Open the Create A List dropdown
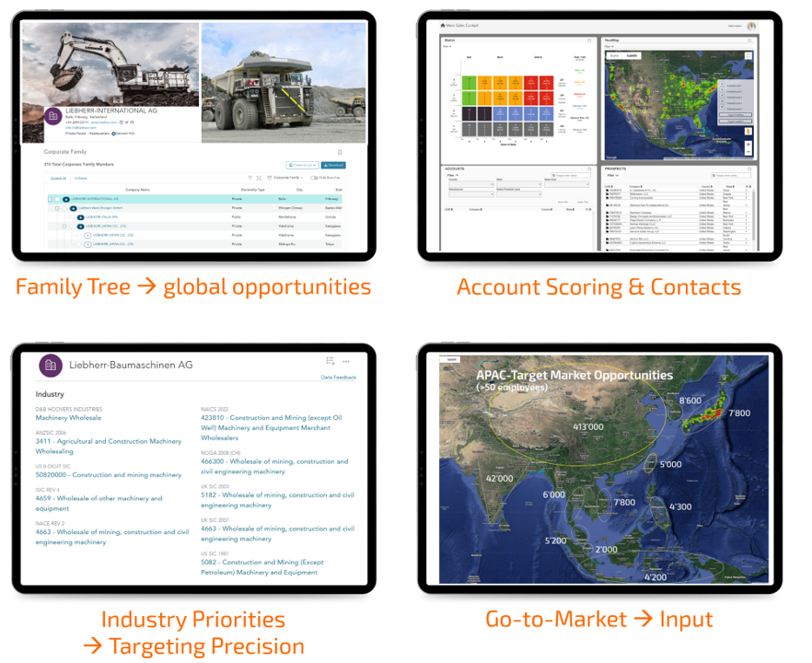The image size is (812, 663). tap(302, 165)
